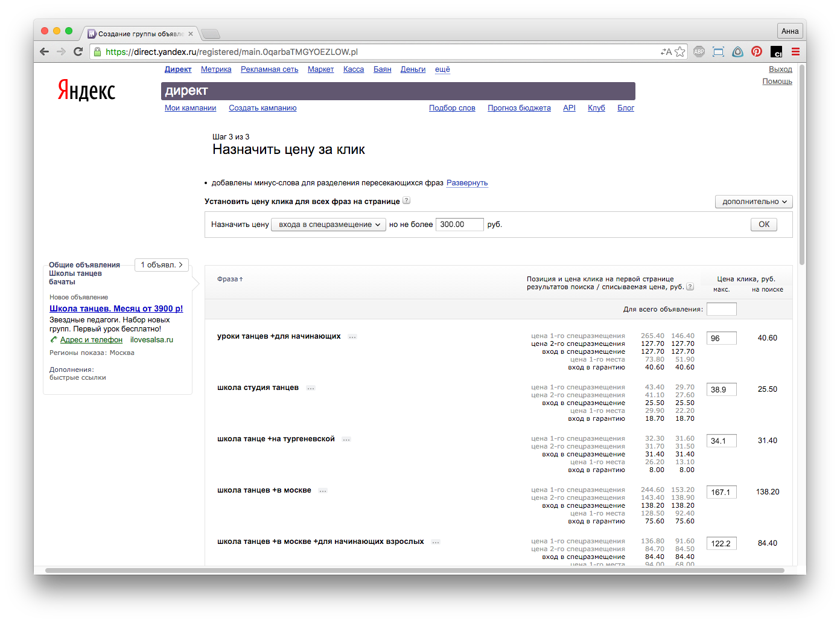840x623 pixels.
Task: Open the 'ещё' services menu
Action: coord(442,69)
